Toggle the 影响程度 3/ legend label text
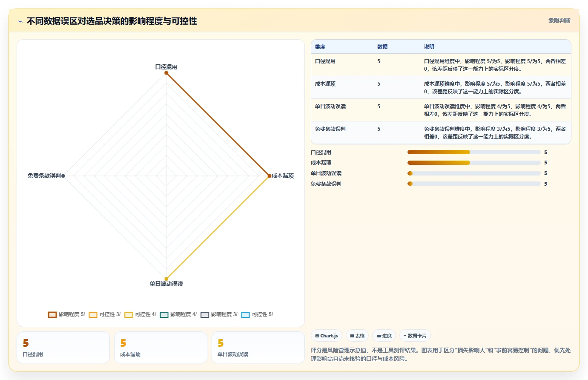 point(224,314)
